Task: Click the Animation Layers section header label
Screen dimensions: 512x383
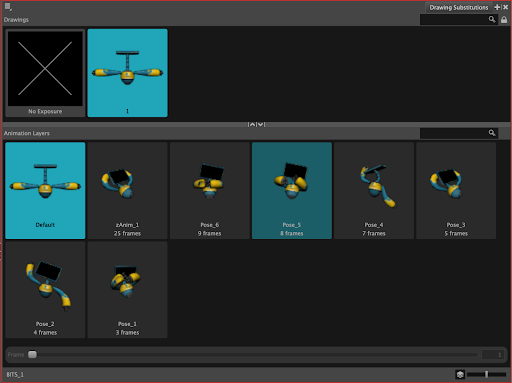Action: pyautogui.click(x=27, y=133)
